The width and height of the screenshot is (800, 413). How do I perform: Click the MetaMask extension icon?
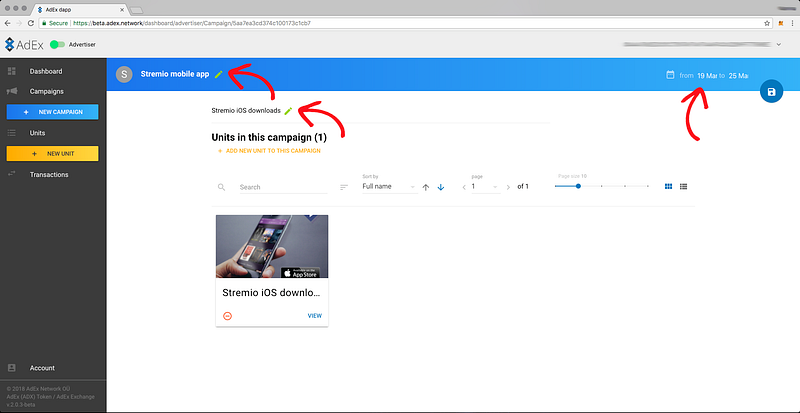click(x=781, y=23)
